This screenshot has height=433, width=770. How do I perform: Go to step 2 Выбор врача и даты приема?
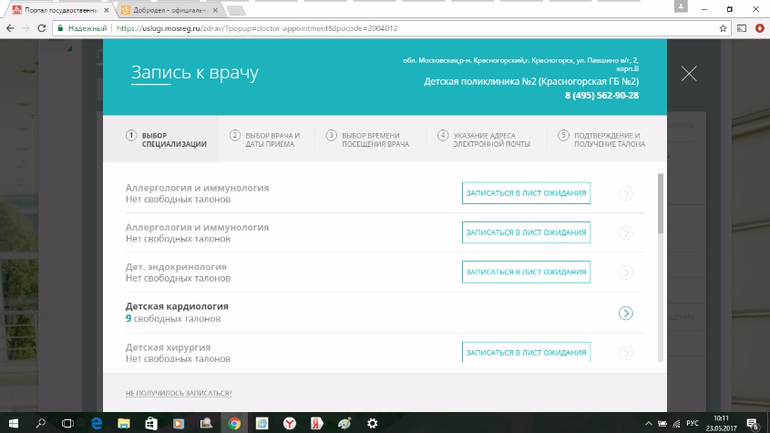pyautogui.click(x=265, y=140)
